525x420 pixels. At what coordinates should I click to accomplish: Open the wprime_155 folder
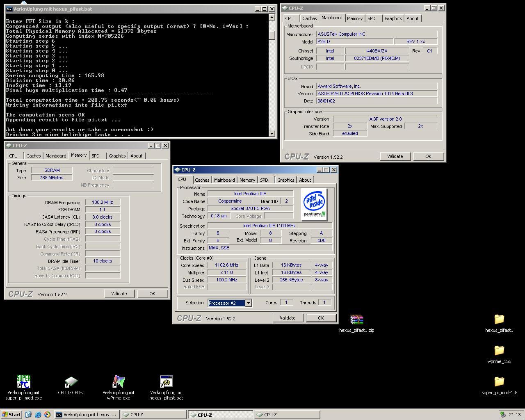pos(499,350)
